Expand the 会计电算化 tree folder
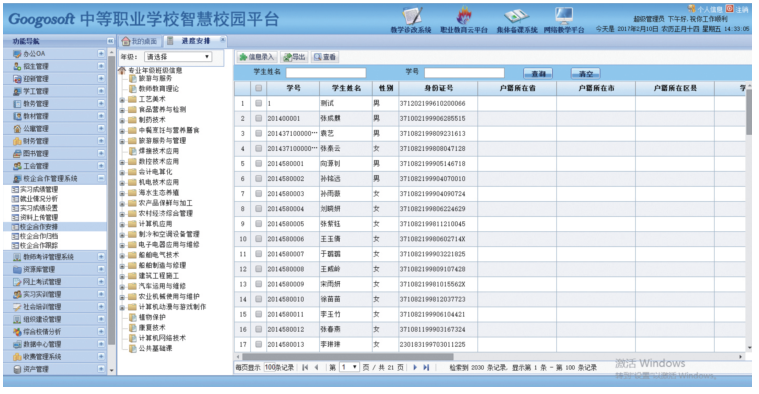This screenshot has width=759, height=394. click(x=122, y=172)
